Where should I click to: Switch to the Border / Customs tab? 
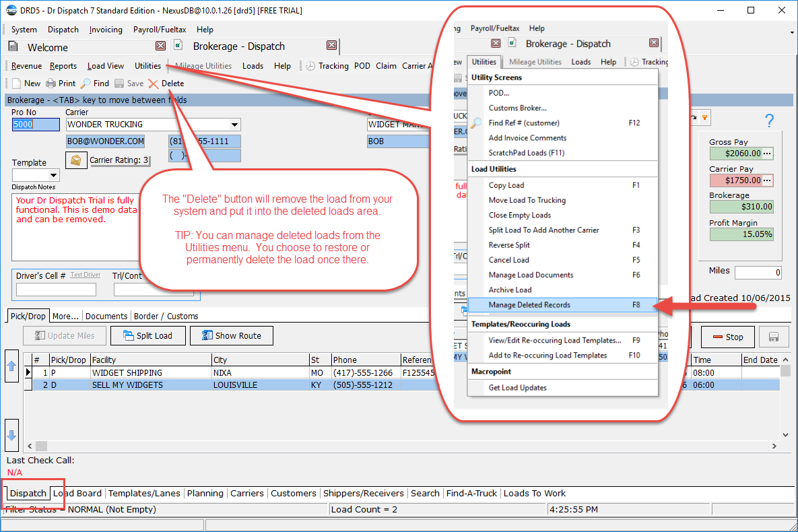pos(166,316)
